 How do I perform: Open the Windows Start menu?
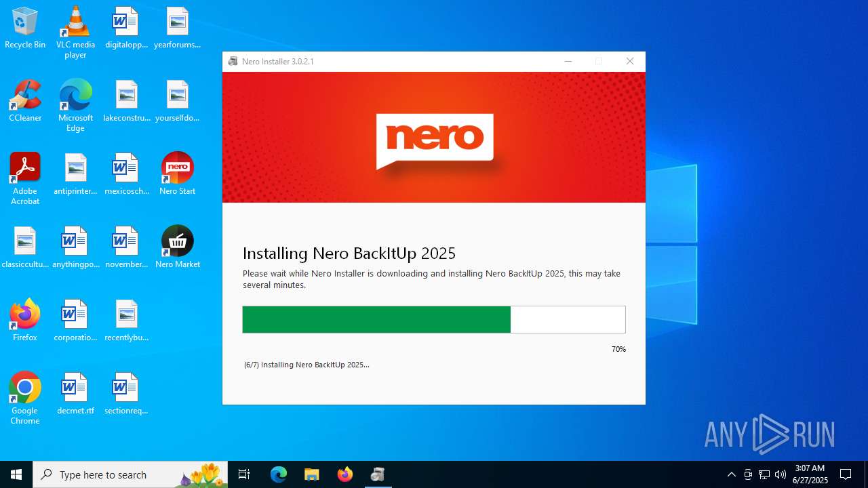[16, 474]
